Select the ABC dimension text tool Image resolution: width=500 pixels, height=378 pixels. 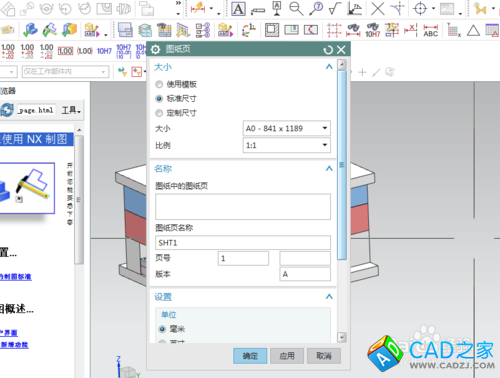[x=431, y=30]
